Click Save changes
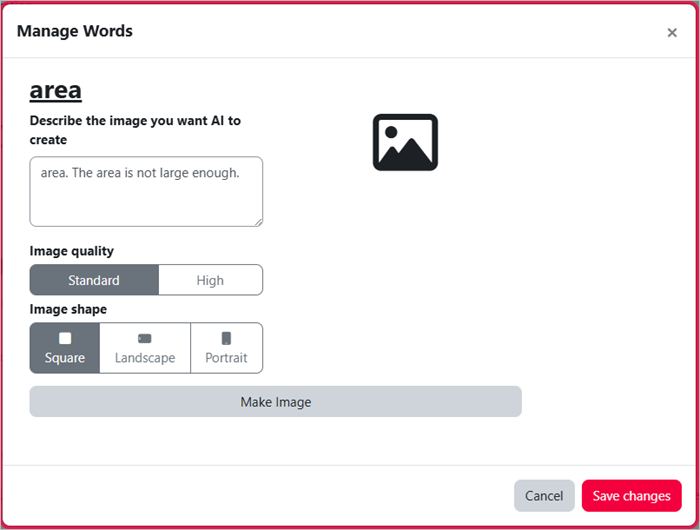 [x=631, y=496]
